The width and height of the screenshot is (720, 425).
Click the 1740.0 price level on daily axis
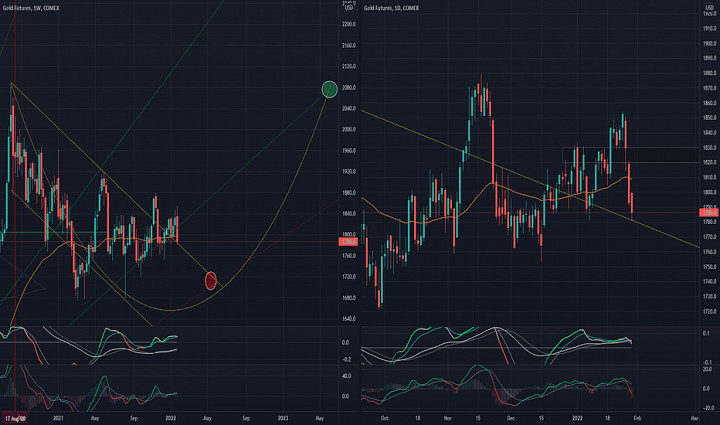[709, 281]
